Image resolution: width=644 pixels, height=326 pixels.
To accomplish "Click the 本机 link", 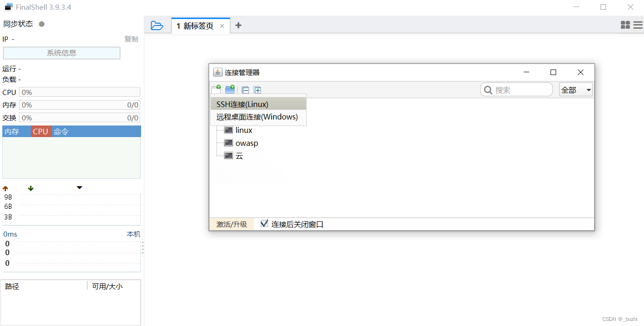I will click(x=133, y=234).
